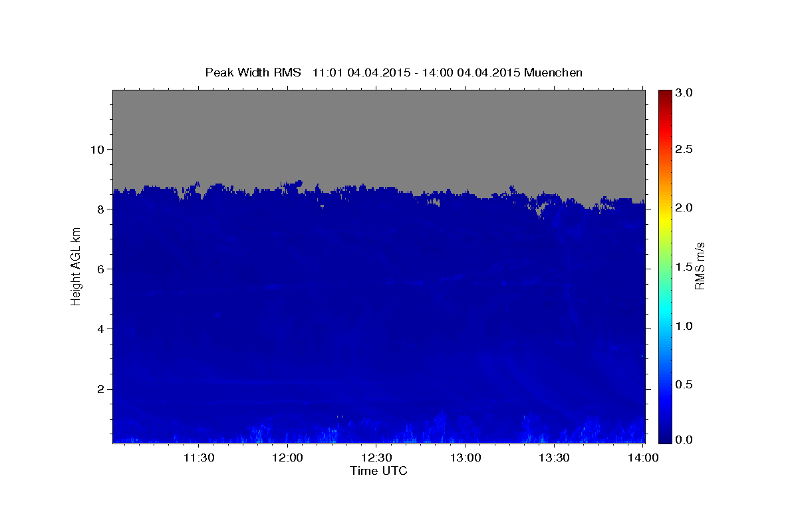This screenshot has height=532, width=798.
Task: Click the colorbar value 2.5
Action: [685, 150]
